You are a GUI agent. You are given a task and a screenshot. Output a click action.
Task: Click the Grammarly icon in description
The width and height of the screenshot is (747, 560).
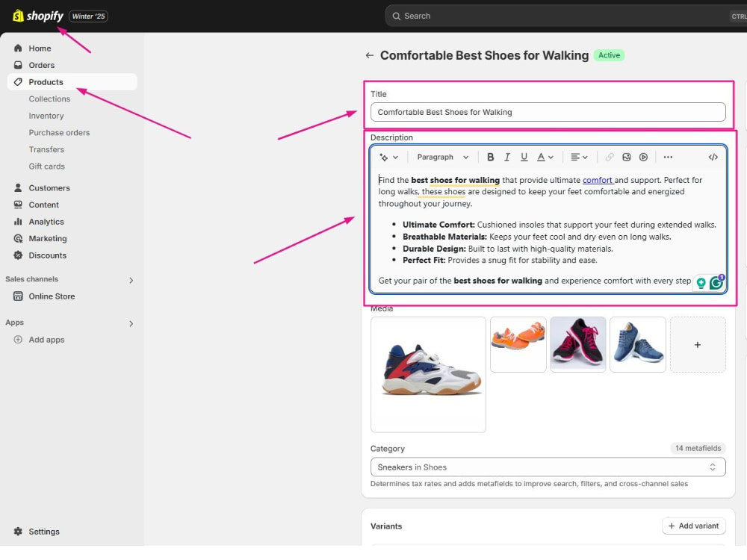pyautogui.click(x=716, y=283)
